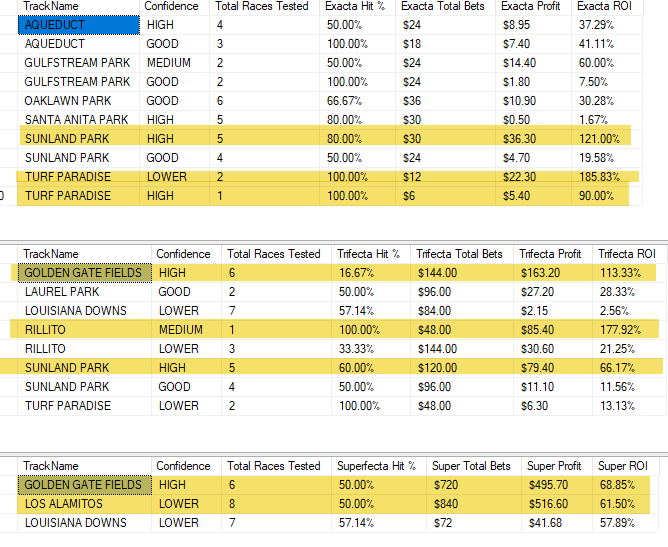This screenshot has height=547, width=668.
Task: Select the $516.60 Super Profit cell
Action: (x=556, y=504)
